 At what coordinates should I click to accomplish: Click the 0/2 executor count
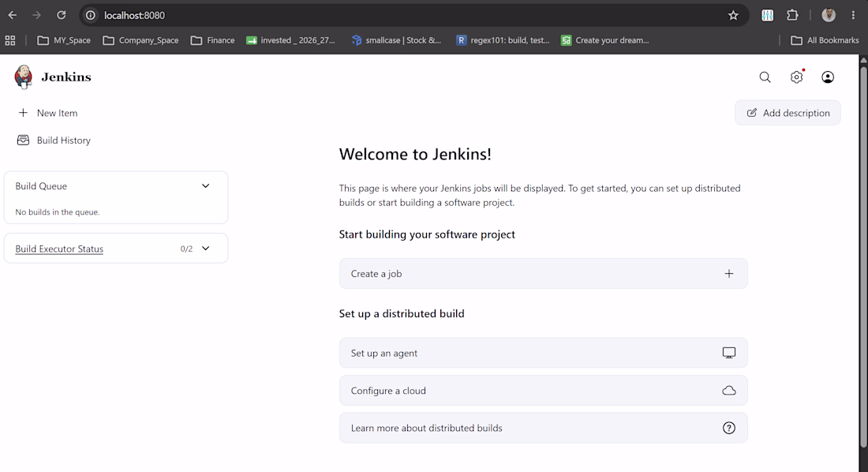186,249
